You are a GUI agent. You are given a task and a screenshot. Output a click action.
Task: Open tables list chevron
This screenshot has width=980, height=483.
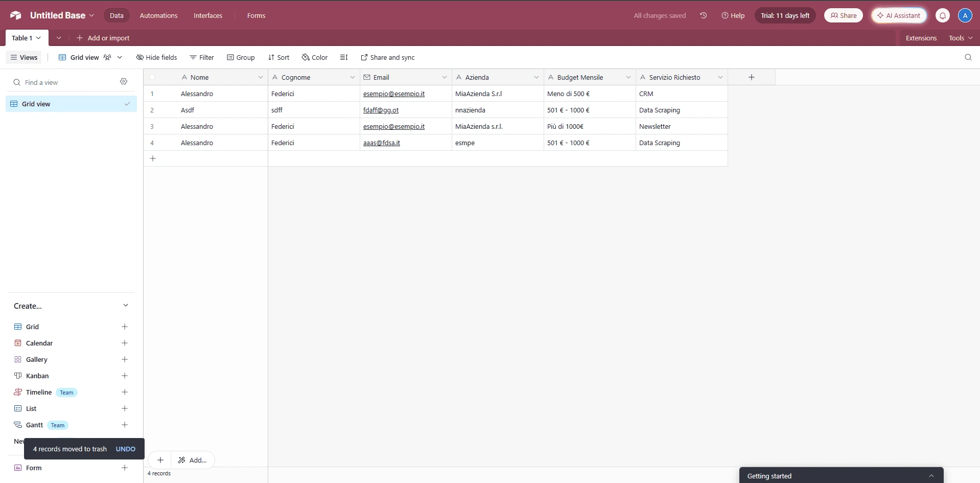click(x=59, y=38)
